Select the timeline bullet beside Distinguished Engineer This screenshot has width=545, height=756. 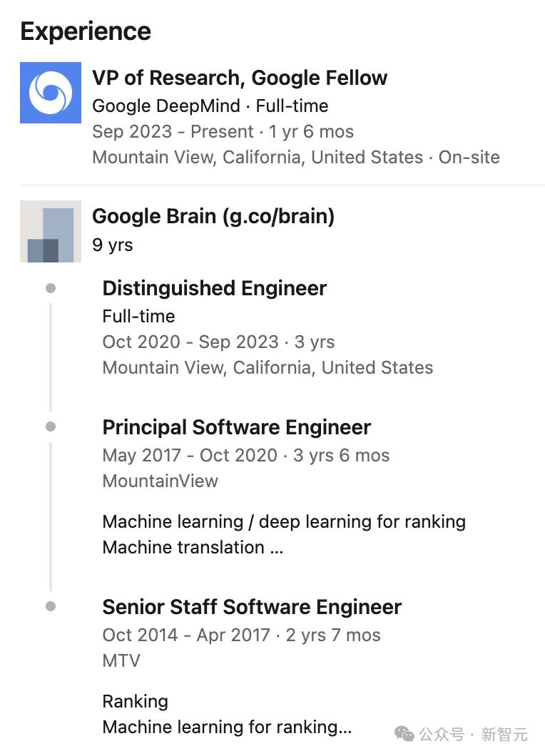click(x=51, y=288)
